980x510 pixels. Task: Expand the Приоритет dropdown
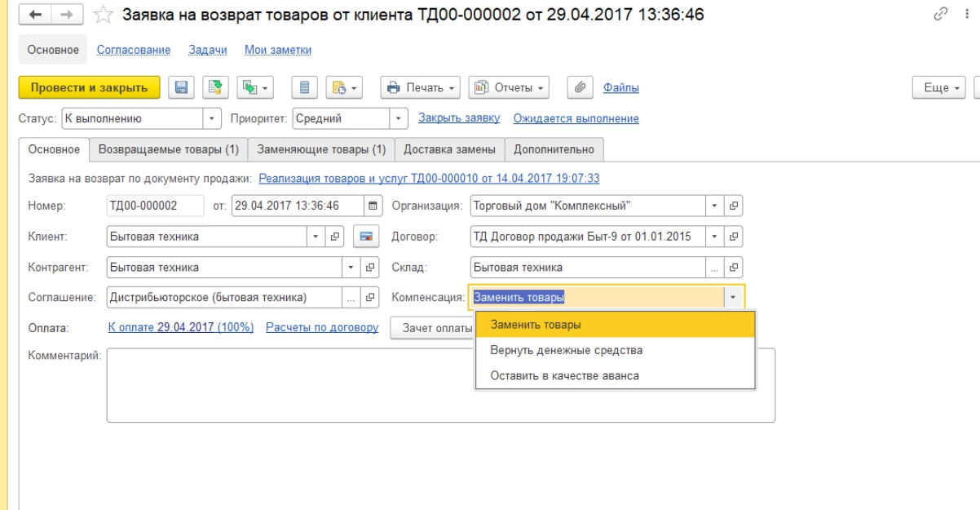(x=399, y=118)
